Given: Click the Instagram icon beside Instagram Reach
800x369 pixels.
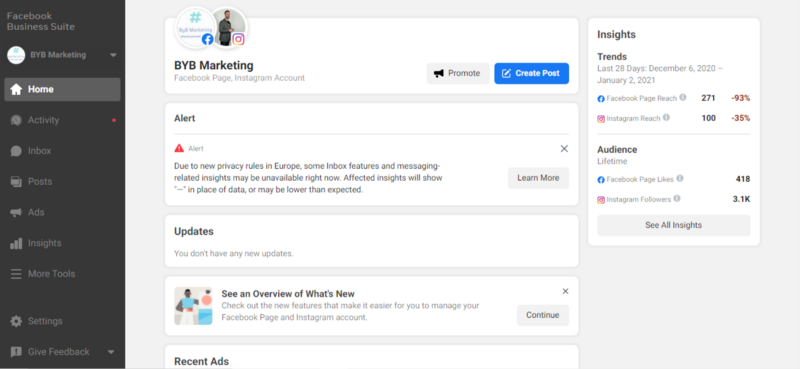Looking at the screenshot, I should (601, 119).
